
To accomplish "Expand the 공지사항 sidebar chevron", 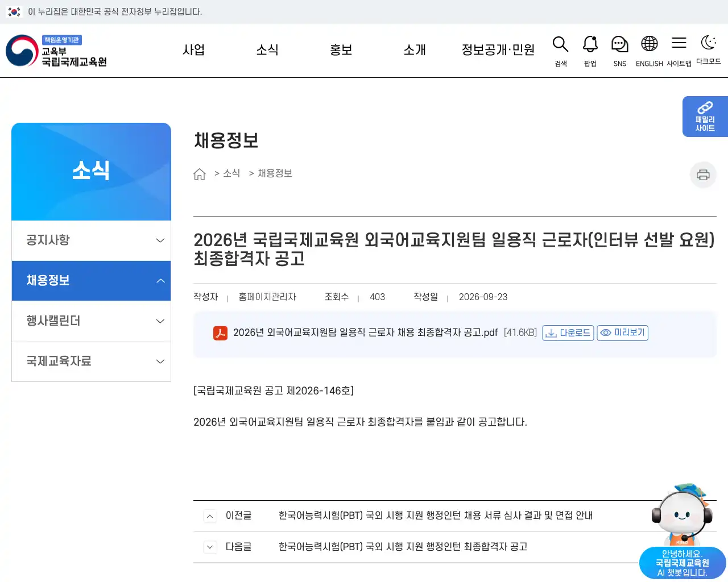I will pyautogui.click(x=160, y=240).
